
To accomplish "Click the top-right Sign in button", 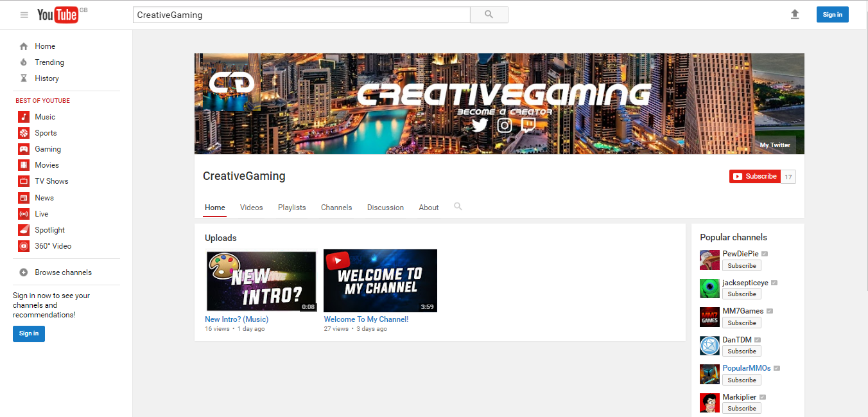I will click(x=833, y=15).
